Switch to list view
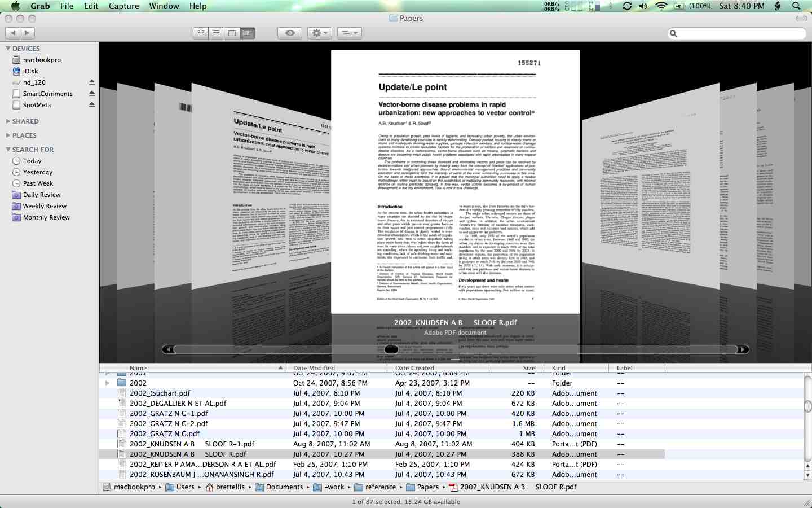The height and width of the screenshot is (508, 812). 216,33
